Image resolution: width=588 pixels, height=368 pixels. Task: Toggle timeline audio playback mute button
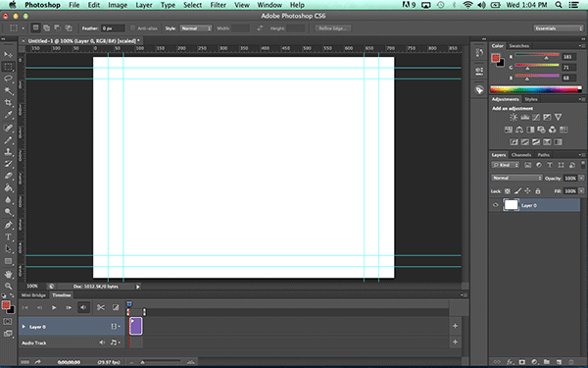[83, 307]
